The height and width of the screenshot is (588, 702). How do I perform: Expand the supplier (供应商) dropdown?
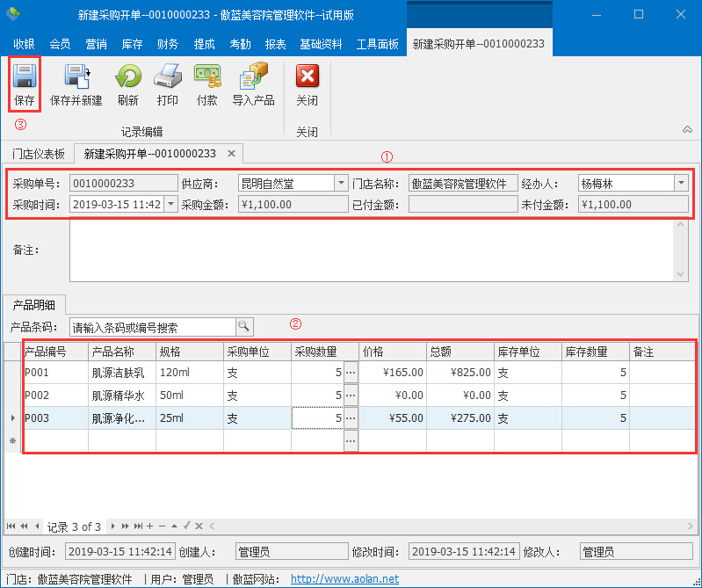341,183
